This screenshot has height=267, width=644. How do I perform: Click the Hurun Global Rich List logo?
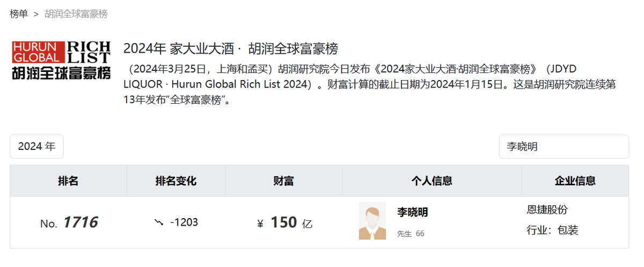[x=61, y=60]
